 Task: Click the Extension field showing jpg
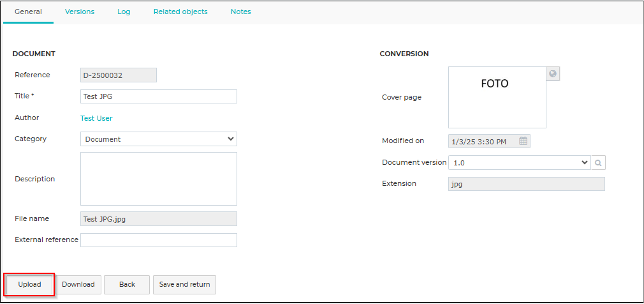pos(527,184)
